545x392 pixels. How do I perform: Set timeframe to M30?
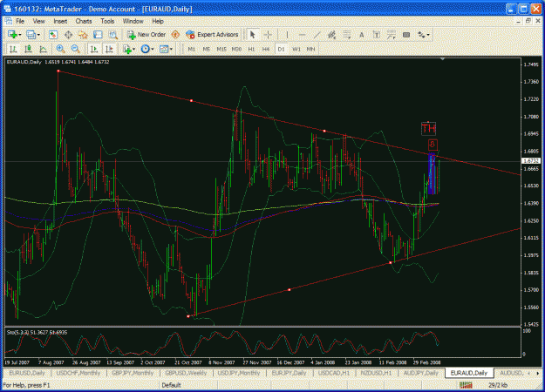(236, 49)
